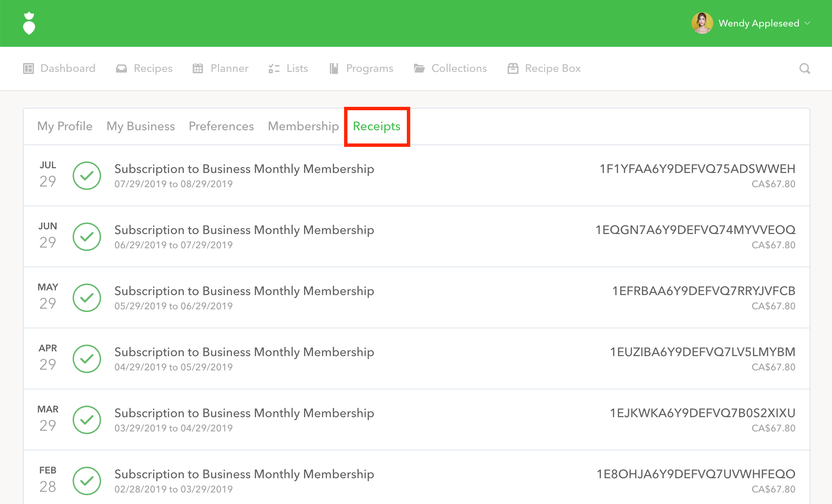This screenshot has width=832, height=504.
Task: Click the JUL 29 green checkmark circle
Action: (87, 176)
